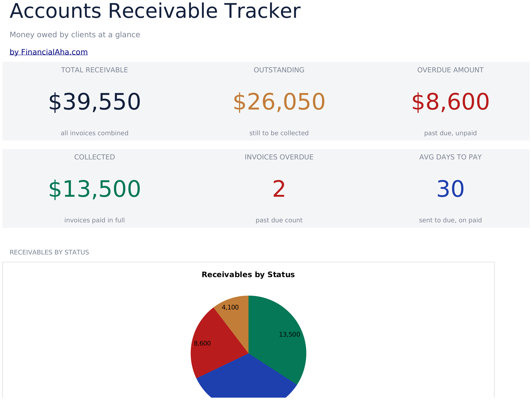This screenshot has height=400, width=532.
Task: Select the Accounts Receivable Tracker title
Action: (x=155, y=11)
